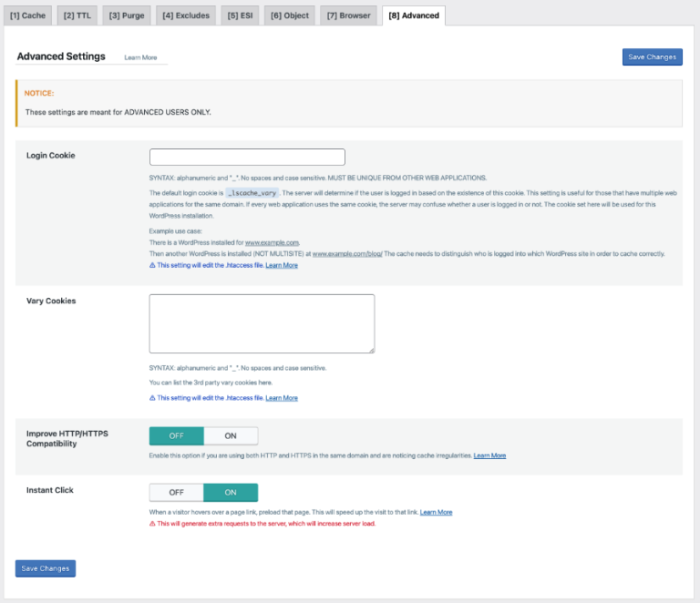Click Learn More for Instant Click

coord(437,512)
